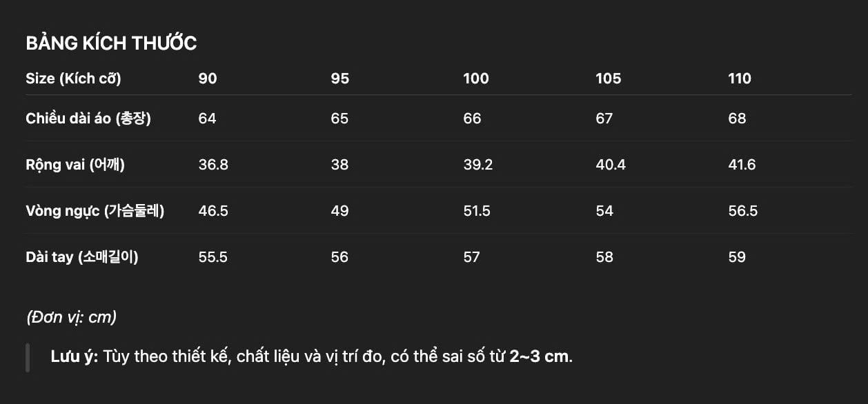This screenshot has width=868, height=404.
Task: Click the Lưu ý note text
Action: 310,356
